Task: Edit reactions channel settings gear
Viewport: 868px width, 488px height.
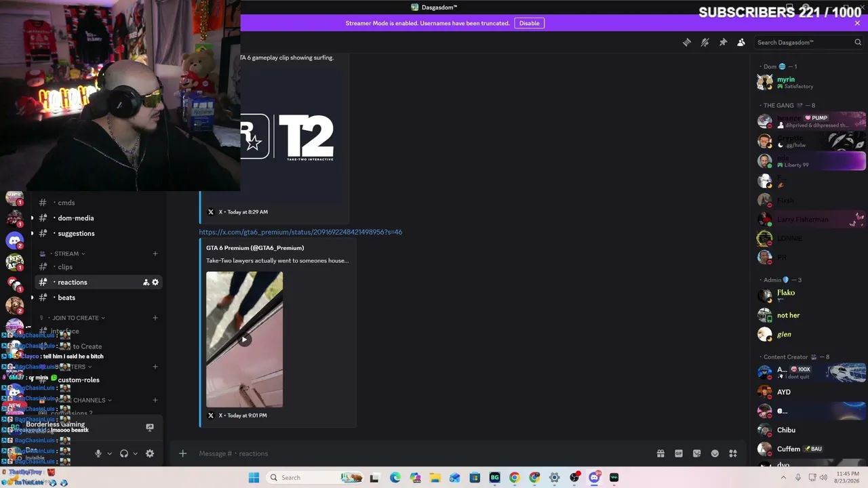Action: click(155, 282)
